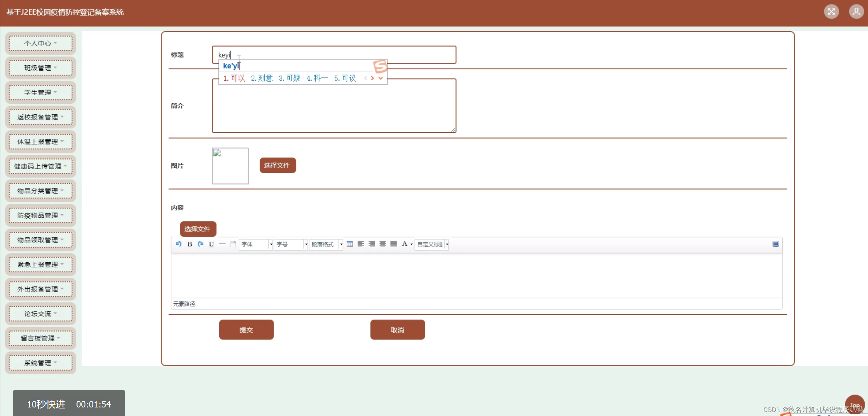Toggle bold formatting in editor
The height and width of the screenshot is (416, 868).
(190, 244)
